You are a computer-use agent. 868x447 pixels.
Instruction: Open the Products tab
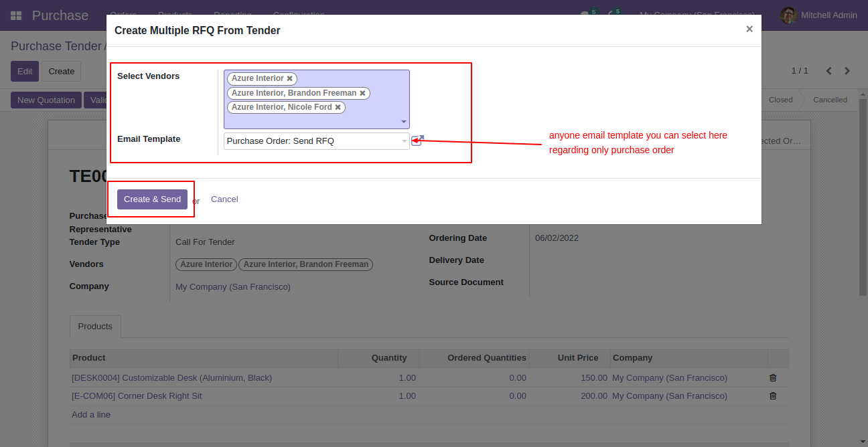(x=95, y=327)
